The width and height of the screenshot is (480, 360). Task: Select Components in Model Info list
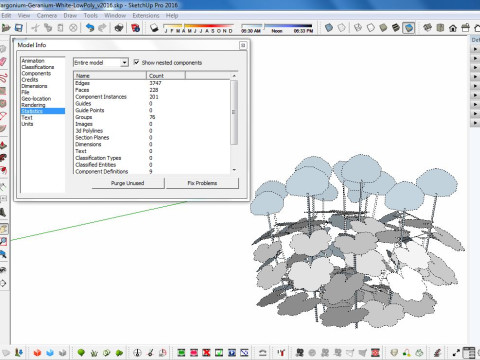pyautogui.click(x=36, y=73)
